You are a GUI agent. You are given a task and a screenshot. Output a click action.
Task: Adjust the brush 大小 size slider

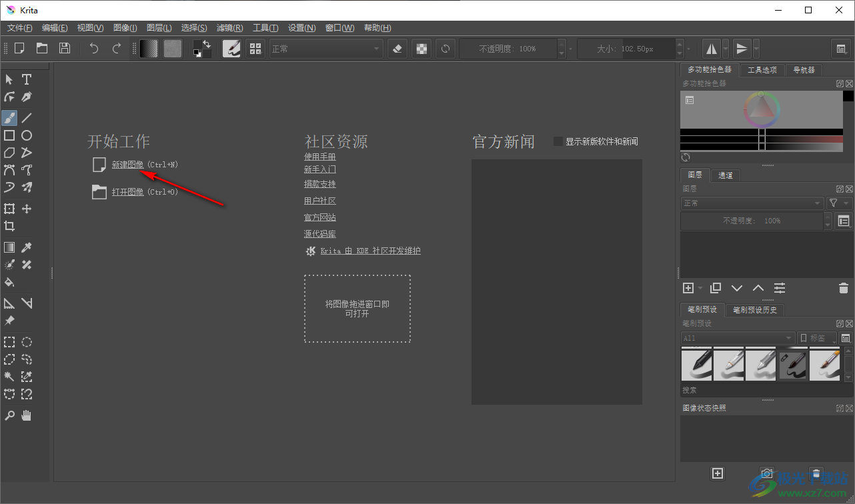626,49
